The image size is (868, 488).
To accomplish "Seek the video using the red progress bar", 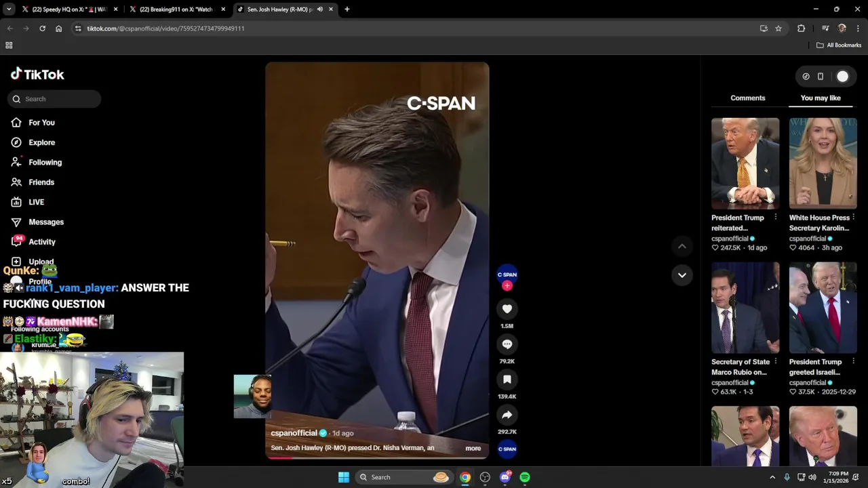I will click(x=376, y=457).
